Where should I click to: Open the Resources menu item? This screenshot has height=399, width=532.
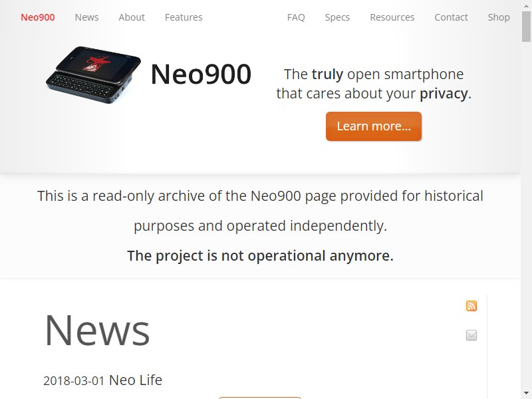(392, 17)
